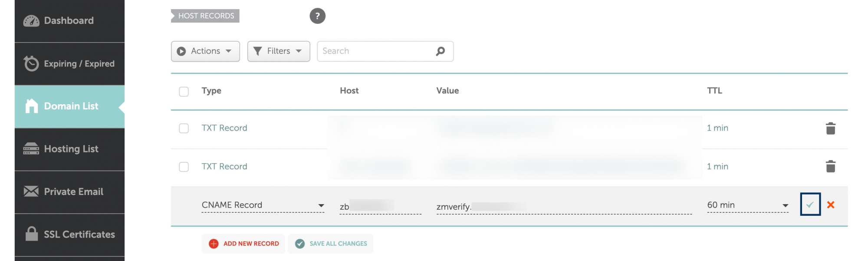Image resolution: width=868 pixels, height=261 pixels.
Task: Open Hosting List in the sidebar
Action: point(69,149)
